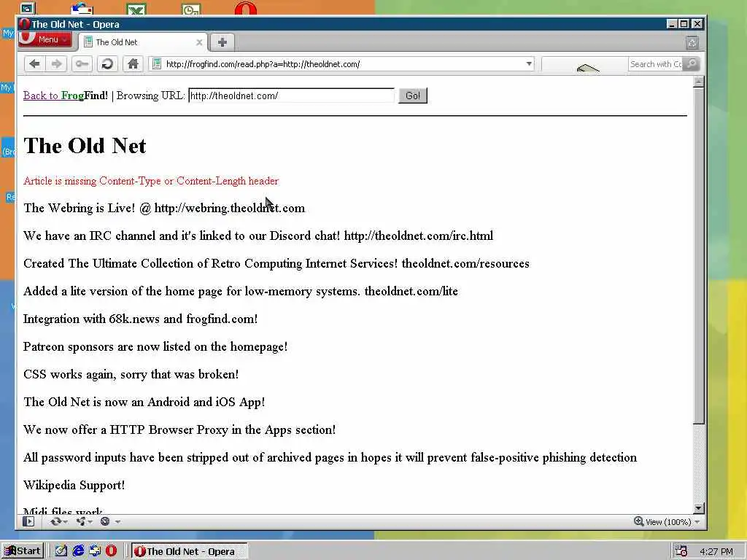Viewport: 747px width, 560px height.
Task: Click The Old Net page heading
Action: pos(85,146)
